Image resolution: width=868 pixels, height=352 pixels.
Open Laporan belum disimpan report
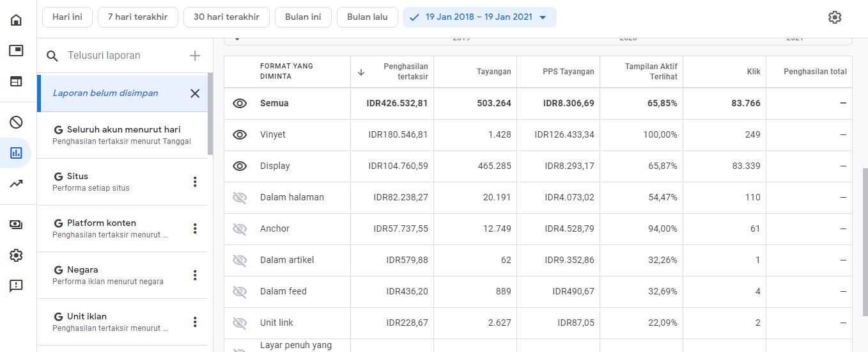(105, 93)
